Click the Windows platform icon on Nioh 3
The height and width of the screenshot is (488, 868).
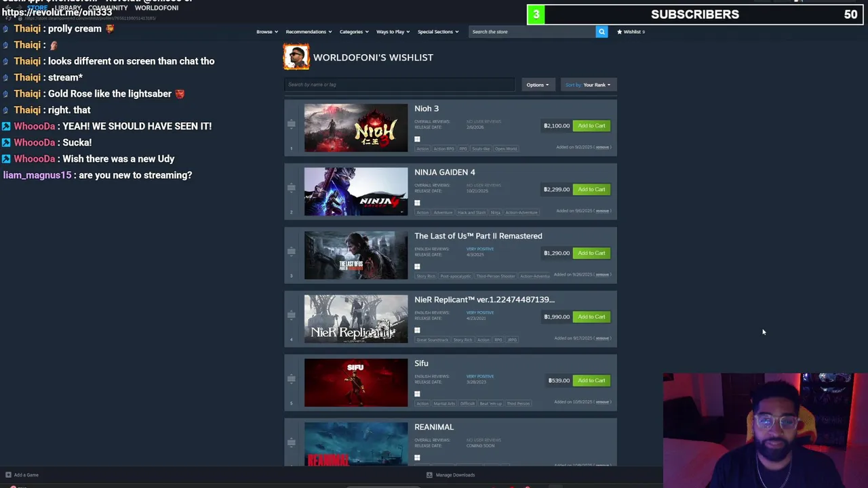tap(417, 139)
